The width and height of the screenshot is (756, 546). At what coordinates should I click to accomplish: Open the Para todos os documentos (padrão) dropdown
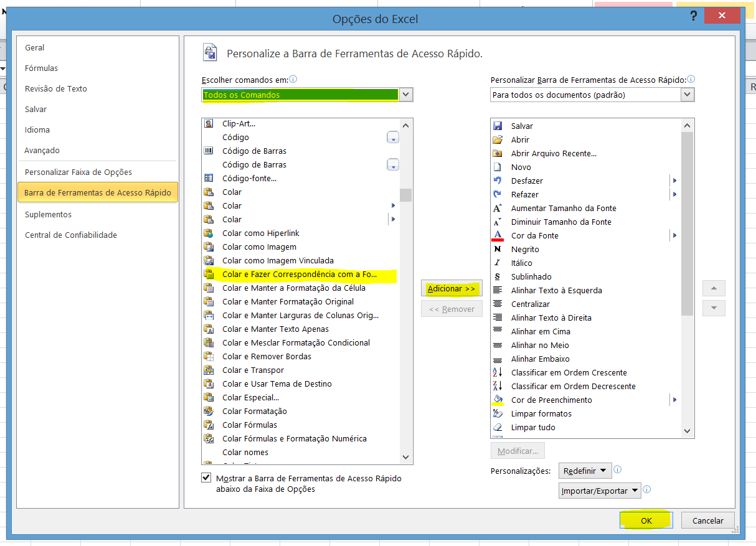click(687, 95)
